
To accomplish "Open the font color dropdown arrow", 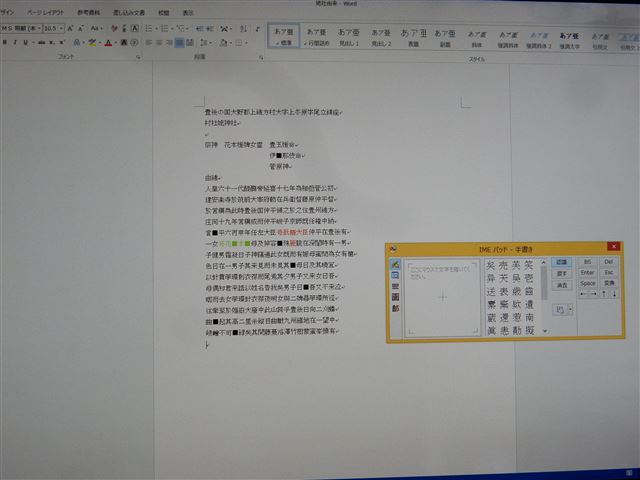I will tap(116, 42).
